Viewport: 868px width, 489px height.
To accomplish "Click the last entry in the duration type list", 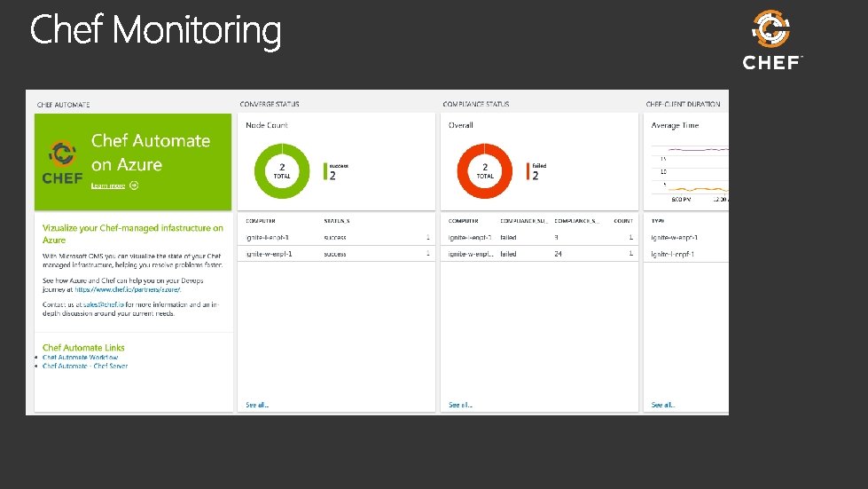I will [673, 254].
